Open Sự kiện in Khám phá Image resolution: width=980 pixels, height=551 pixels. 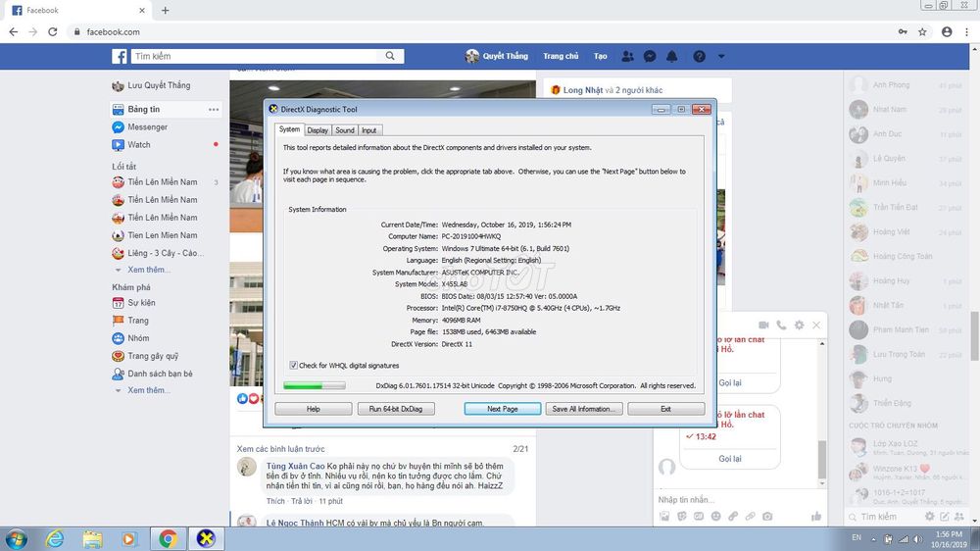[x=133, y=303]
